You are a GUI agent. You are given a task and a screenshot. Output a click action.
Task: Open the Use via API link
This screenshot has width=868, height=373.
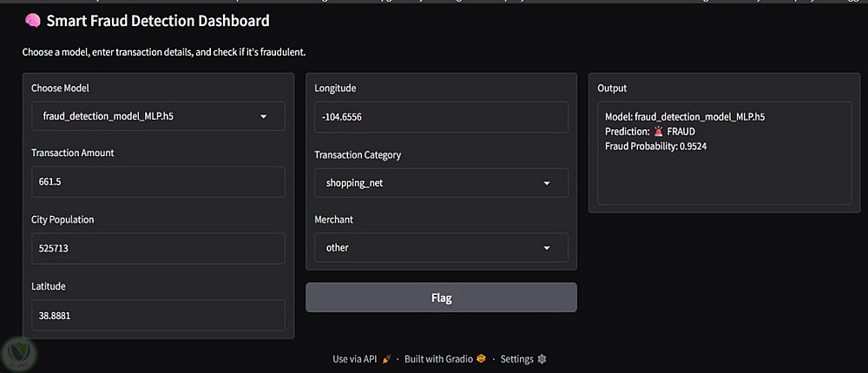(354, 358)
